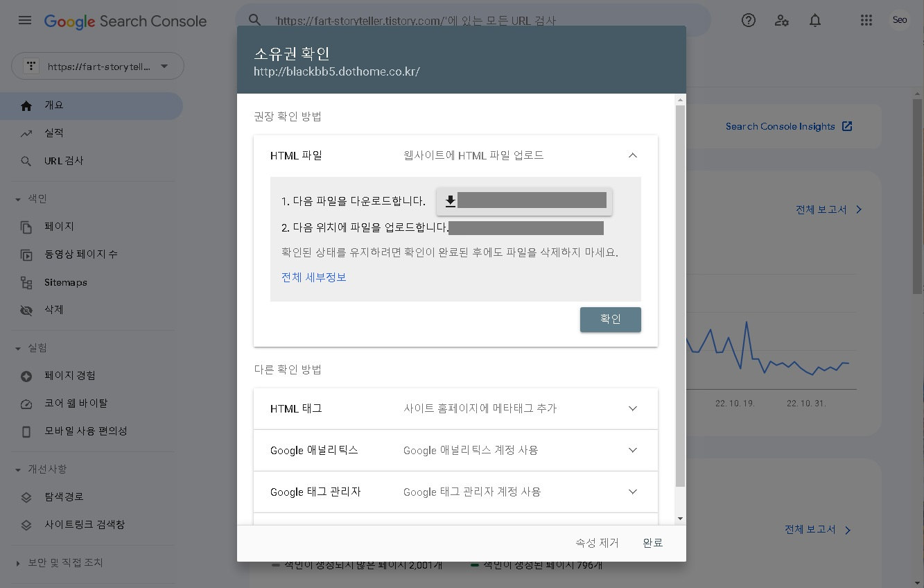The height and width of the screenshot is (588, 924).
Task: Click the URL inspection search field
Action: 473,20
